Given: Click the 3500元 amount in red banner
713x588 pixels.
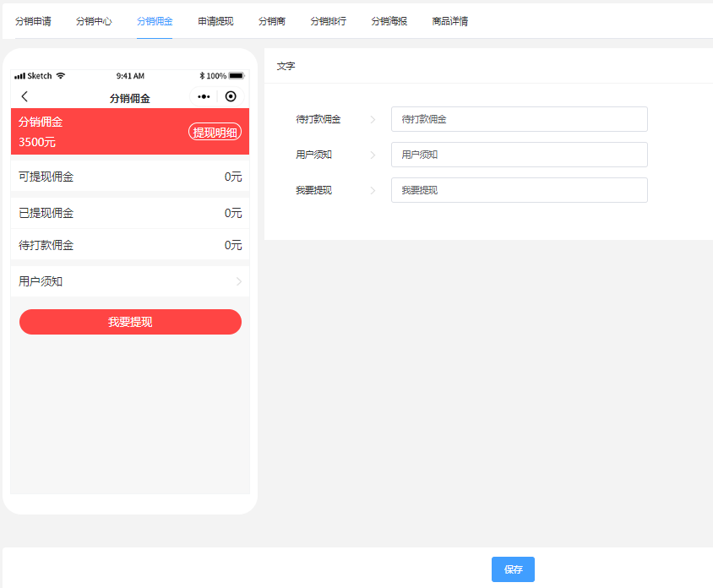Looking at the screenshot, I should [x=37, y=142].
